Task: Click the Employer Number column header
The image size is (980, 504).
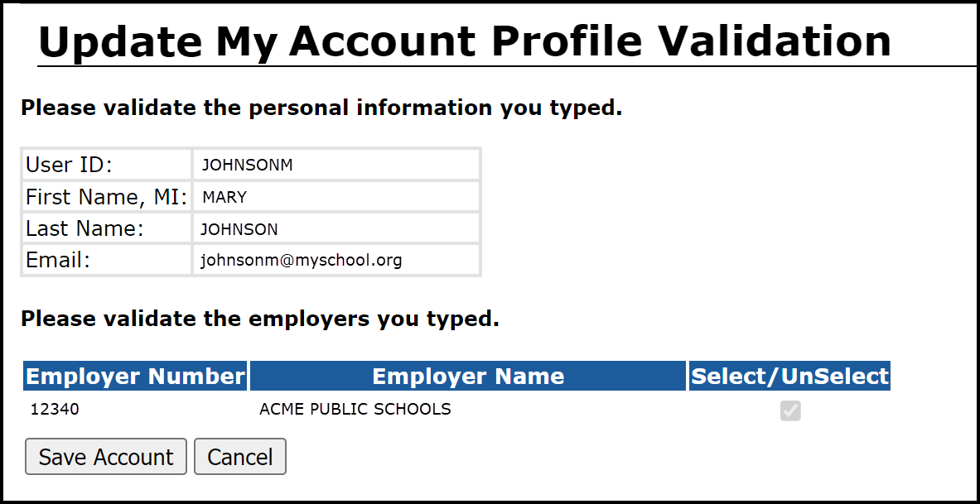Action: click(x=135, y=377)
